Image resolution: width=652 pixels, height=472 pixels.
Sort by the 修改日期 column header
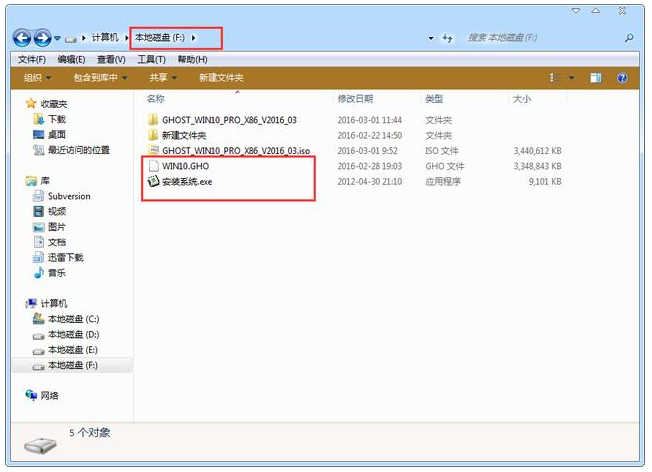[x=355, y=99]
